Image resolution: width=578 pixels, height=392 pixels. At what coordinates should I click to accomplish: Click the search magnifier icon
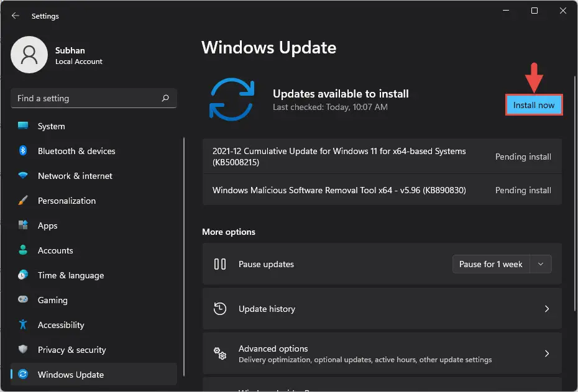pos(165,98)
